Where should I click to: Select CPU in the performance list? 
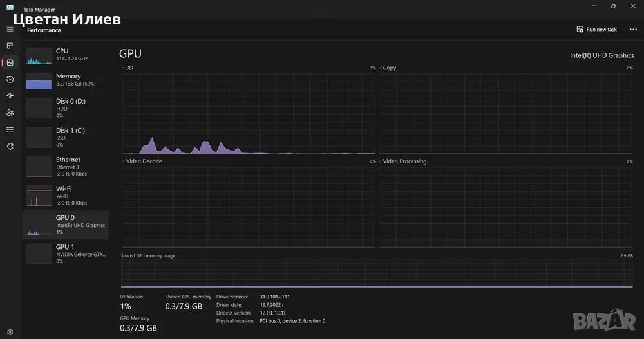(x=66, y=55)
